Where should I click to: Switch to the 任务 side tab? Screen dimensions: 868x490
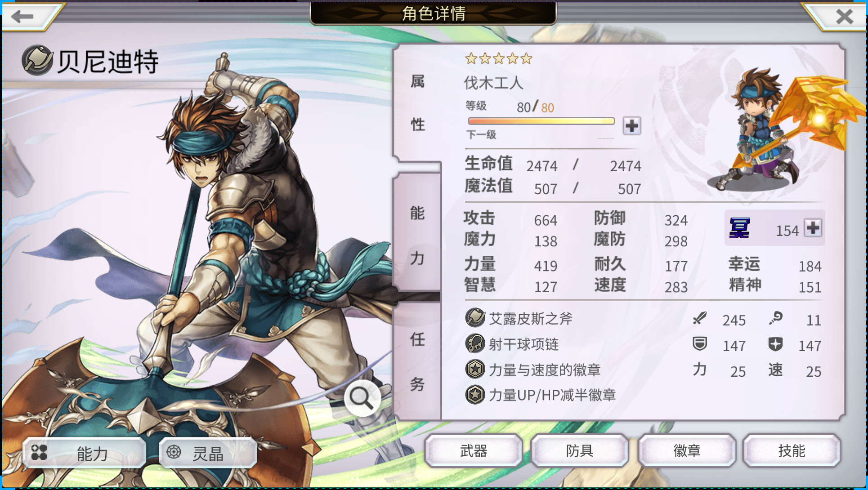pos(417,361)
